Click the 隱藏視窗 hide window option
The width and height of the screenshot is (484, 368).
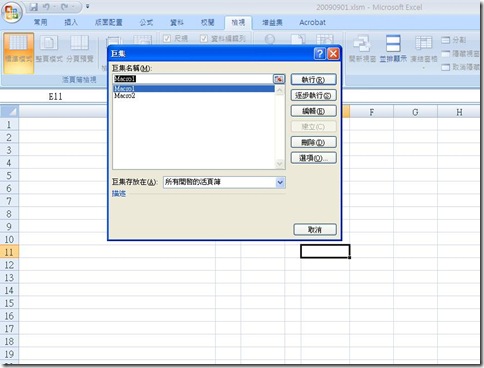point(460,54)
